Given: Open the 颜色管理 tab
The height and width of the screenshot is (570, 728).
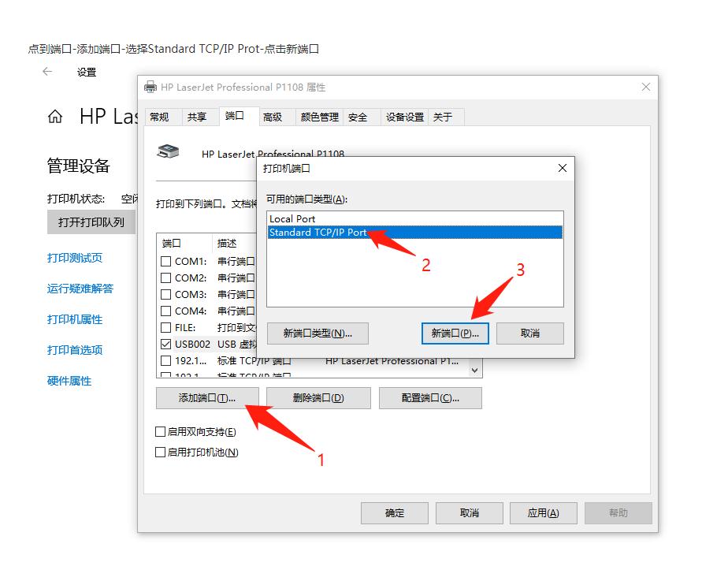Looking at the screenshot, I should [x=319, y=117].
